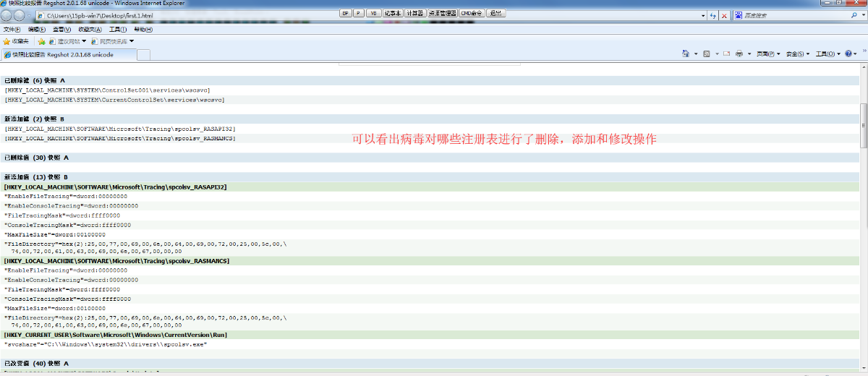Click the scrollbar up arrow
This screenshot has height=376, width=868.
[863, 69]
